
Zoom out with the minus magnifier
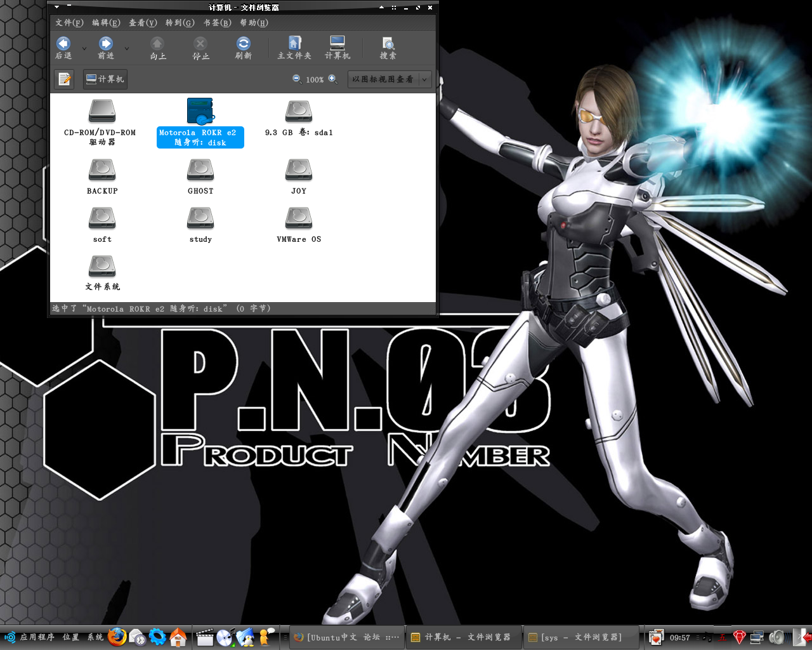coord(296,79)
